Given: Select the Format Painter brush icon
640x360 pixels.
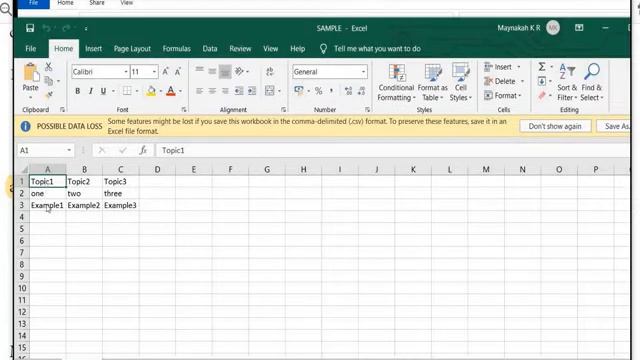Looking at the screenshot, I should (x=49, y=96).
